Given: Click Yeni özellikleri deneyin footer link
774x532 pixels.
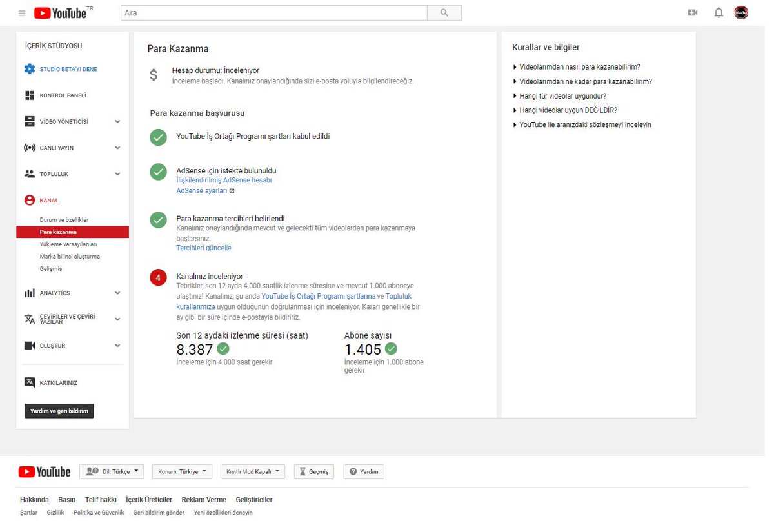Looking at the screenshot, I should click(x=223, y=513).
